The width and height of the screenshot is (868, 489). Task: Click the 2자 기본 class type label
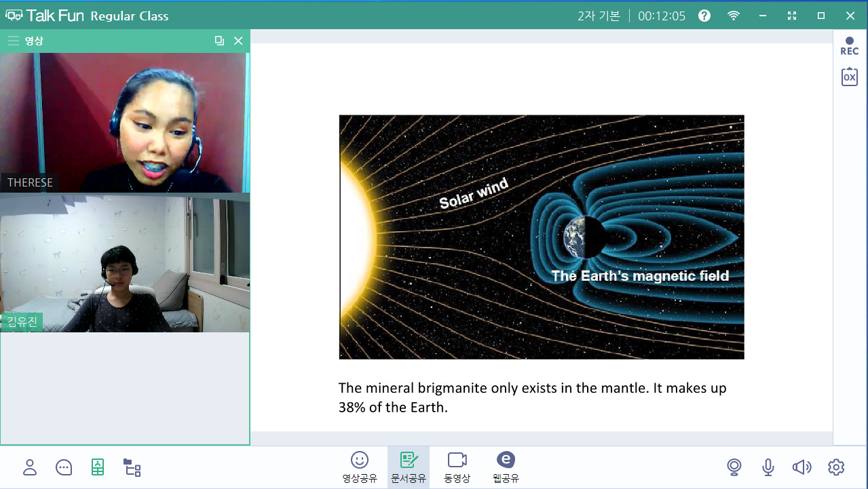coord(599,16)
